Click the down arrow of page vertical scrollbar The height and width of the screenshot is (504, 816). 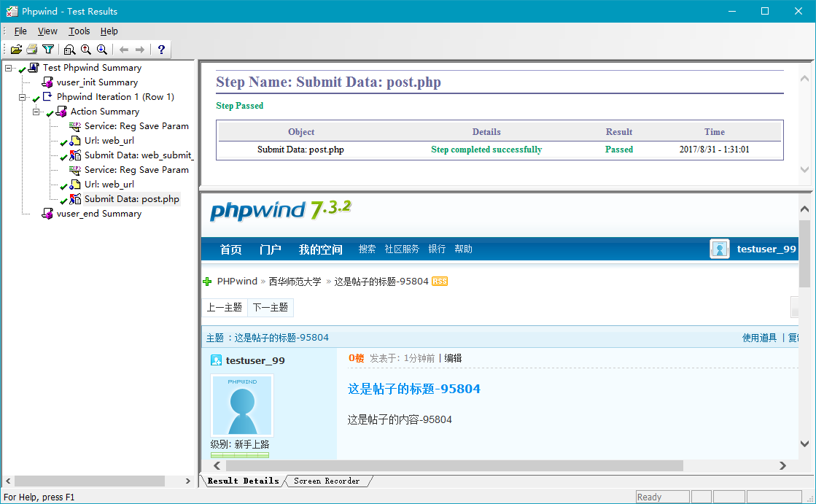point(804,444)
